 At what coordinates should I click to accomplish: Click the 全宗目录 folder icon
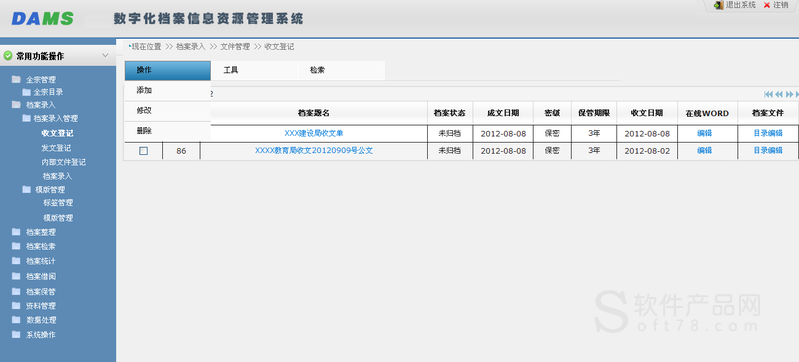tap(26, 92)
